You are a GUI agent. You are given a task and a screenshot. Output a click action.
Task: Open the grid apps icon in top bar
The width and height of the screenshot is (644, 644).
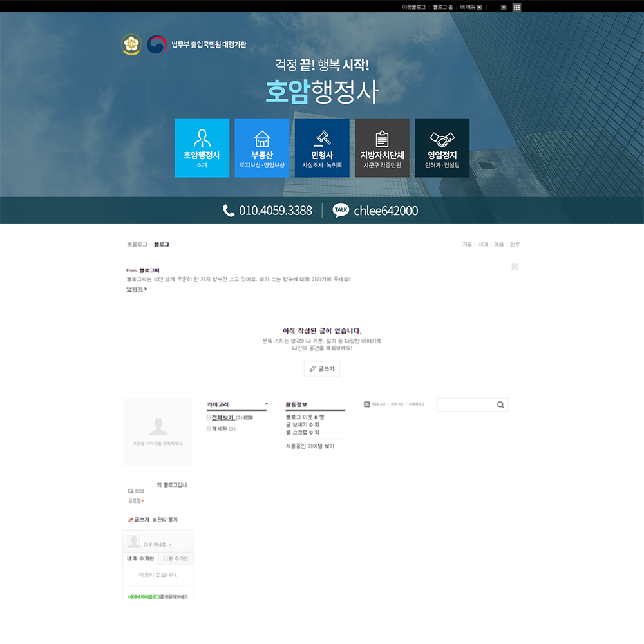(x=516, y=7)
